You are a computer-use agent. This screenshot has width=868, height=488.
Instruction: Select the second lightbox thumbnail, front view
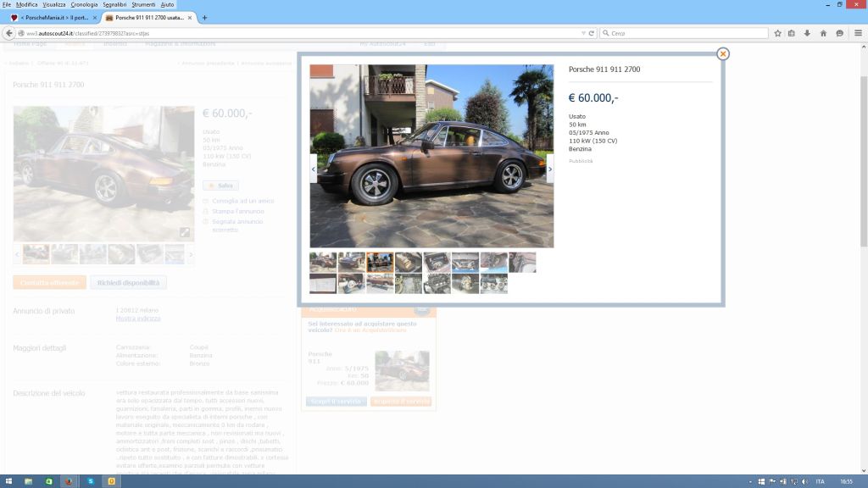(x=352, y=263)
